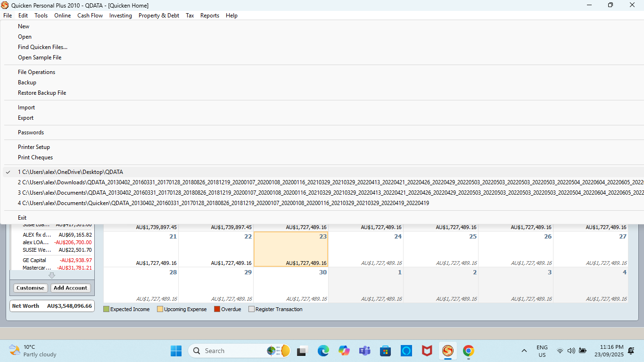Open Task View from taskbar
This screenshot has height=362, width=644.
click(302, 351)
